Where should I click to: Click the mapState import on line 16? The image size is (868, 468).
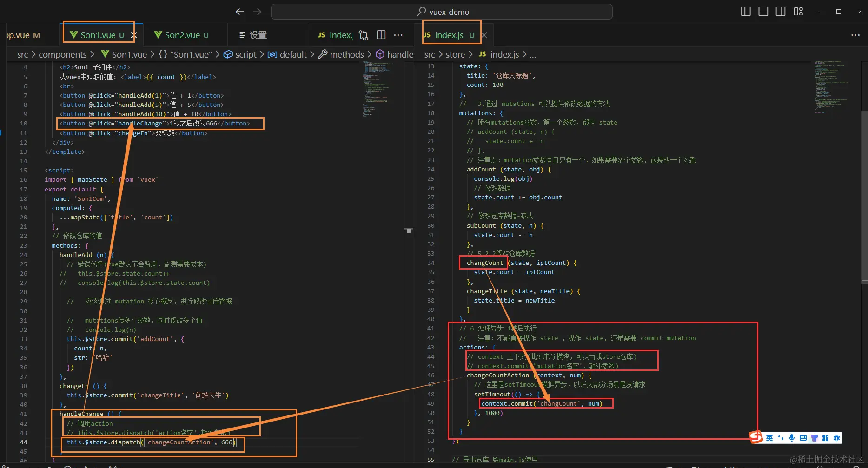pos(92,179)
